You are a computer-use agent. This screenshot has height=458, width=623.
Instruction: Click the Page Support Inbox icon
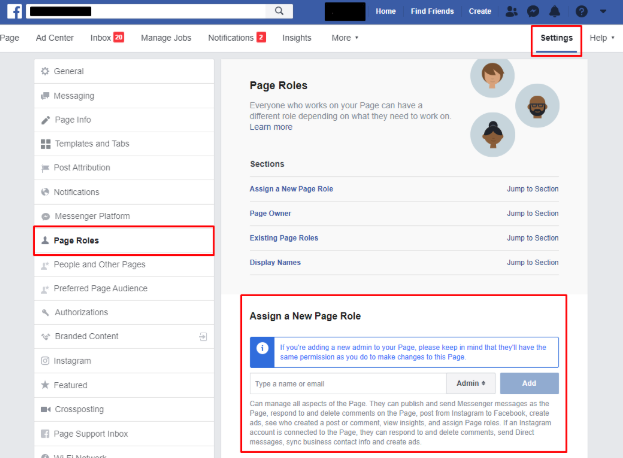pos(45,434)
